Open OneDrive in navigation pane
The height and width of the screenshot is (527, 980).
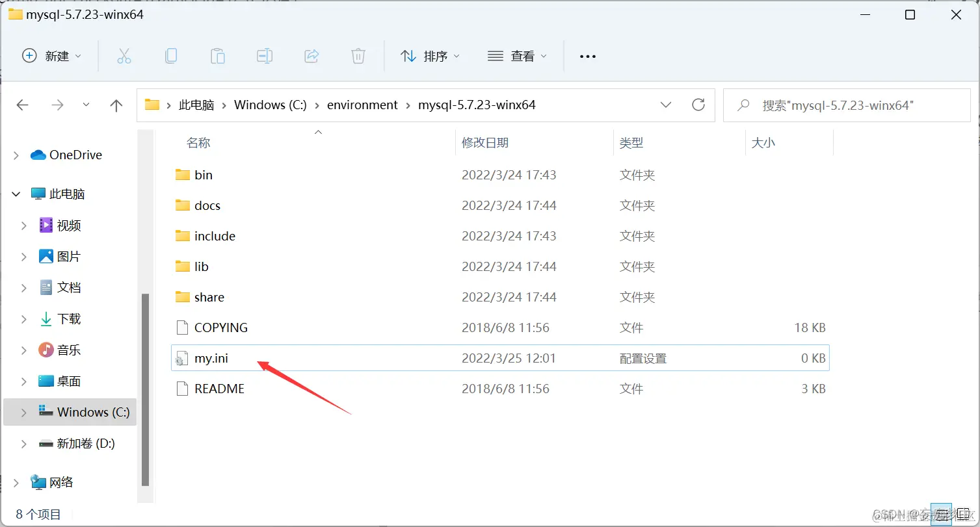[66, 155]
